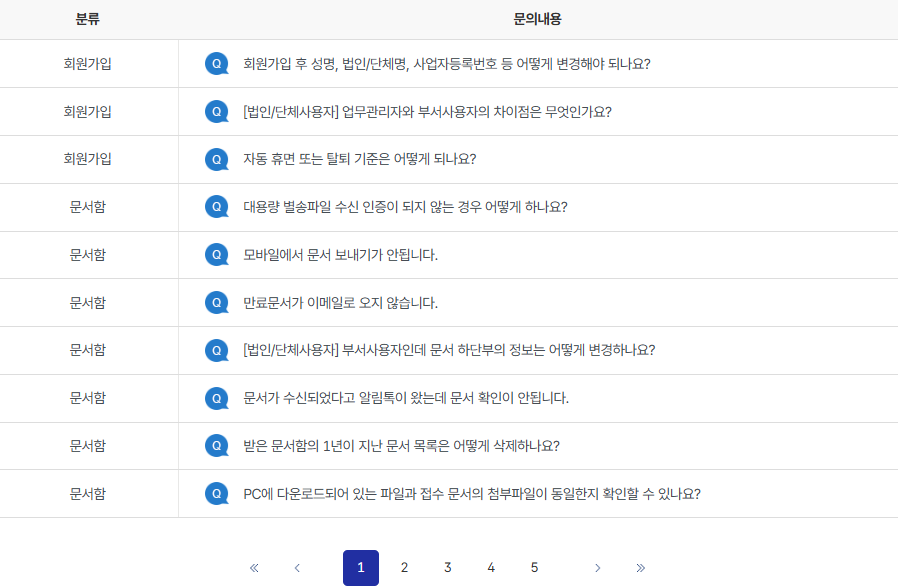The image size is (903, 587).
Task: Click 회원가입 category in 업무관리자와 부서사용자 row
Action: 88,112
